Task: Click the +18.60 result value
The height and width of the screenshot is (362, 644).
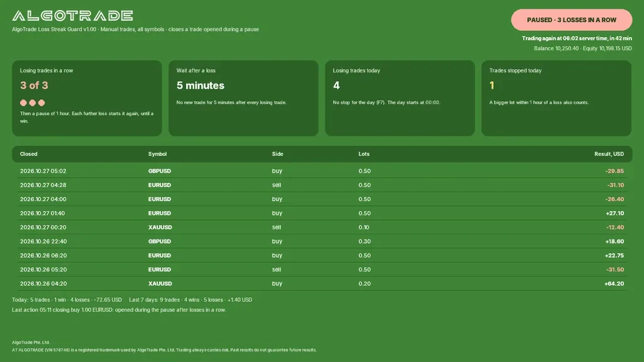Action: pos(614,241)
